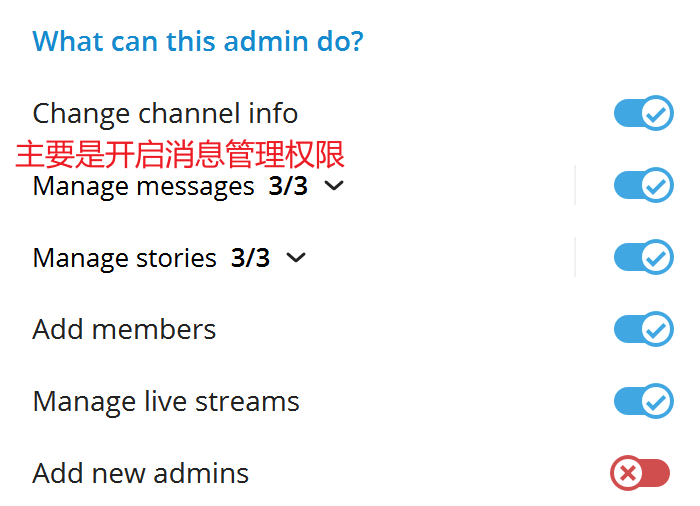This screenshot has width=700, height=506.
Task: Click the red Chinese annotation text
Action: tap(180, 155)
